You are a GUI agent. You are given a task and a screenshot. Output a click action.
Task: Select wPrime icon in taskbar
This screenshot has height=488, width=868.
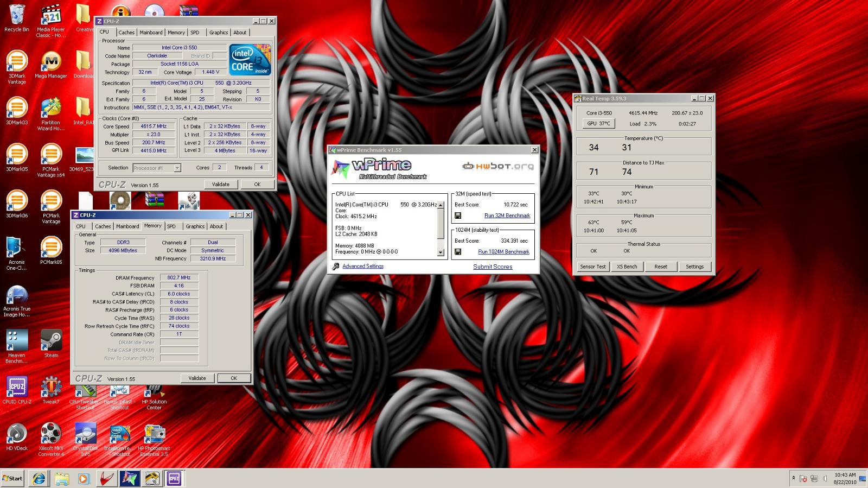click(129, 478)
